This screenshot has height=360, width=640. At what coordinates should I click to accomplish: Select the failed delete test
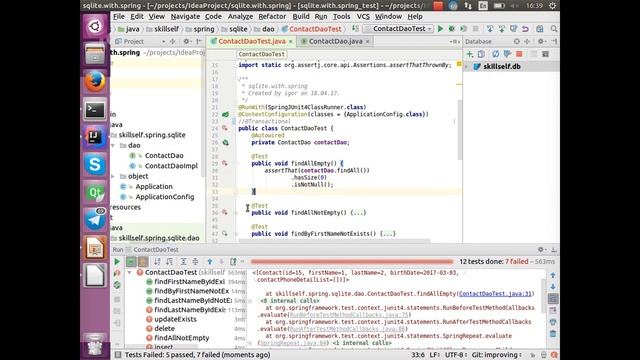point(164,329)
